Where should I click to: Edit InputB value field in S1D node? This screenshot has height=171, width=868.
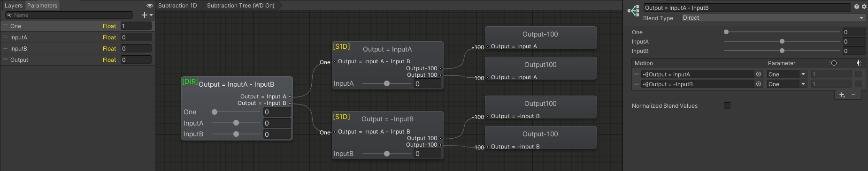428,154
